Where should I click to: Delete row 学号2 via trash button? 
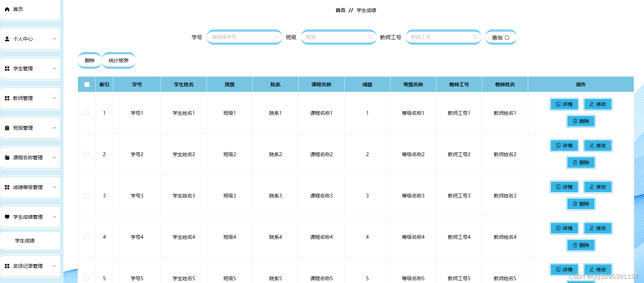point(581,163)
